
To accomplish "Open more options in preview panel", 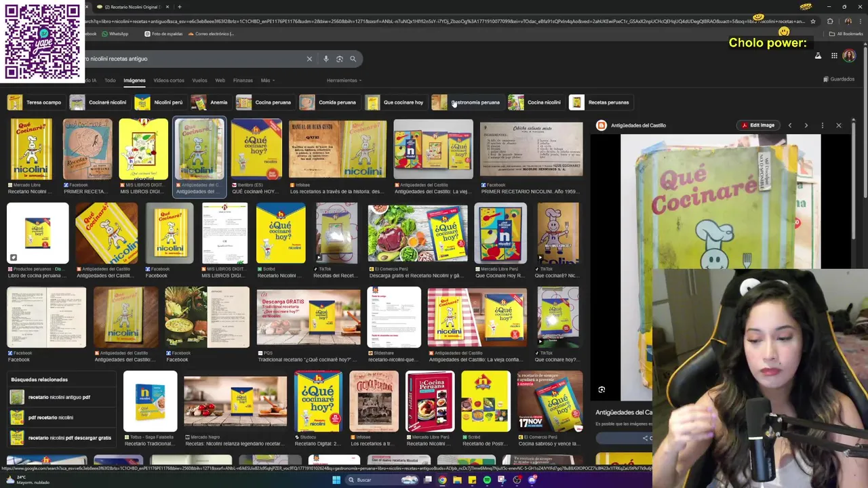I will tap(822, 125).
